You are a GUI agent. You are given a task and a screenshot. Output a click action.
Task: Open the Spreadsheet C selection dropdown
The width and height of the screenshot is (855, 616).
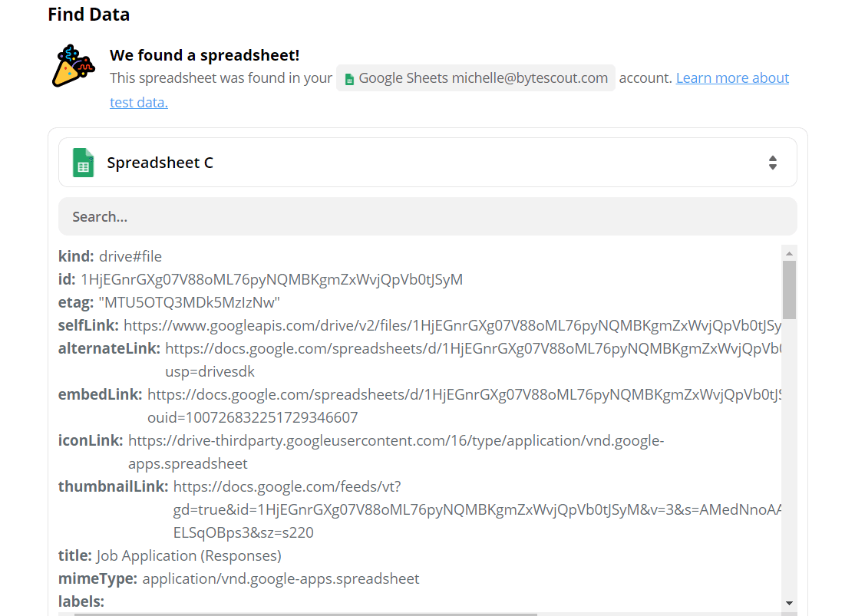pos(427,162)
